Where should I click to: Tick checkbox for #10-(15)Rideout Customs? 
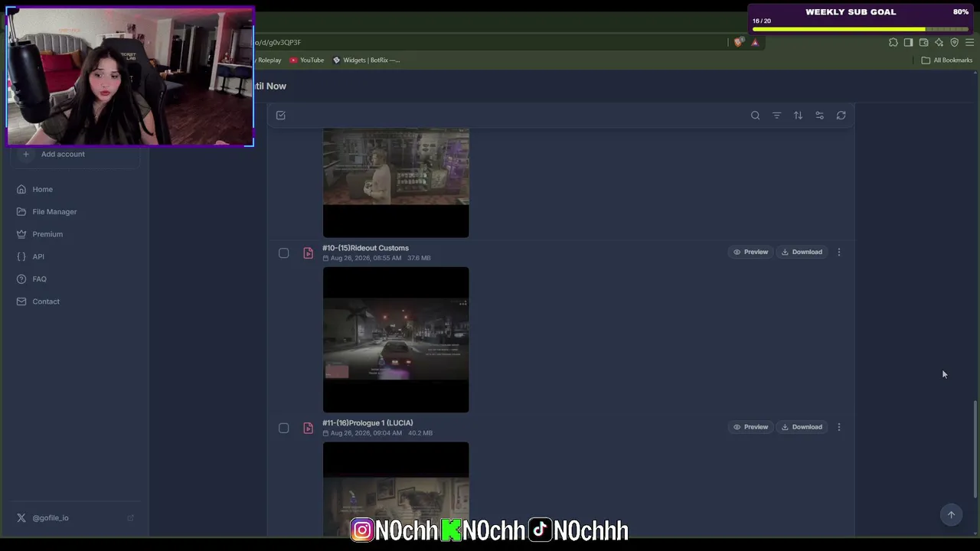pyautogui.click(x=283, y=253)
